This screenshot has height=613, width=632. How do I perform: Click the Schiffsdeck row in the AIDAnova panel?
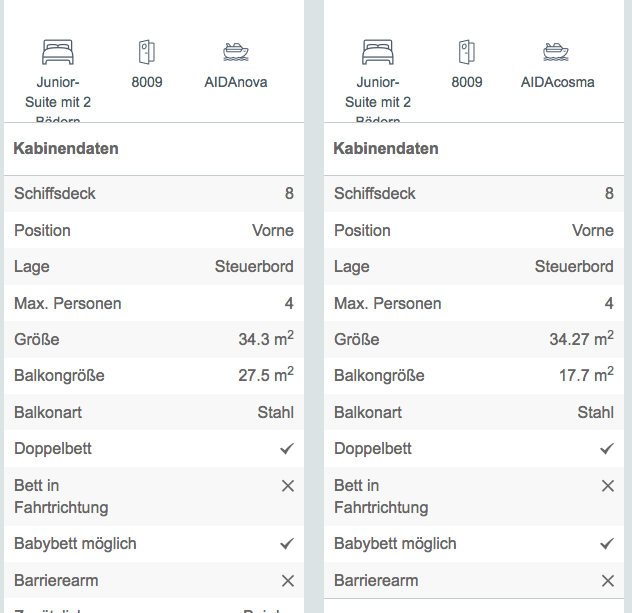point(154,194)
